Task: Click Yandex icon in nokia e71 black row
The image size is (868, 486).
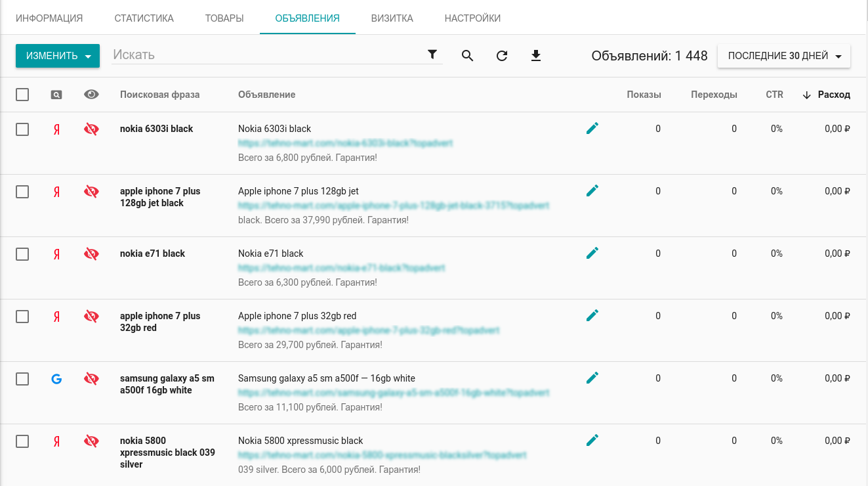Action: tap(56, 254)
